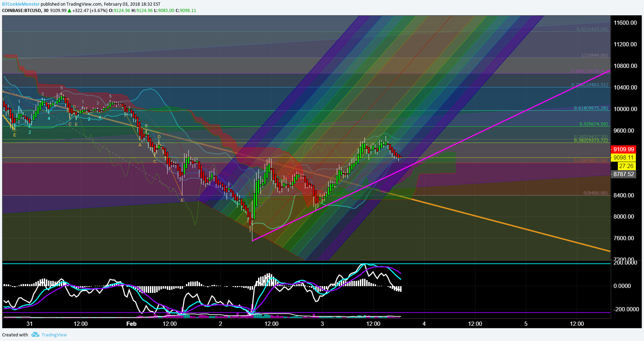Click the BTCookieMonster author name
Viewport: 644px width, 341px height.
pyautogui.click(x=21, y=4)
